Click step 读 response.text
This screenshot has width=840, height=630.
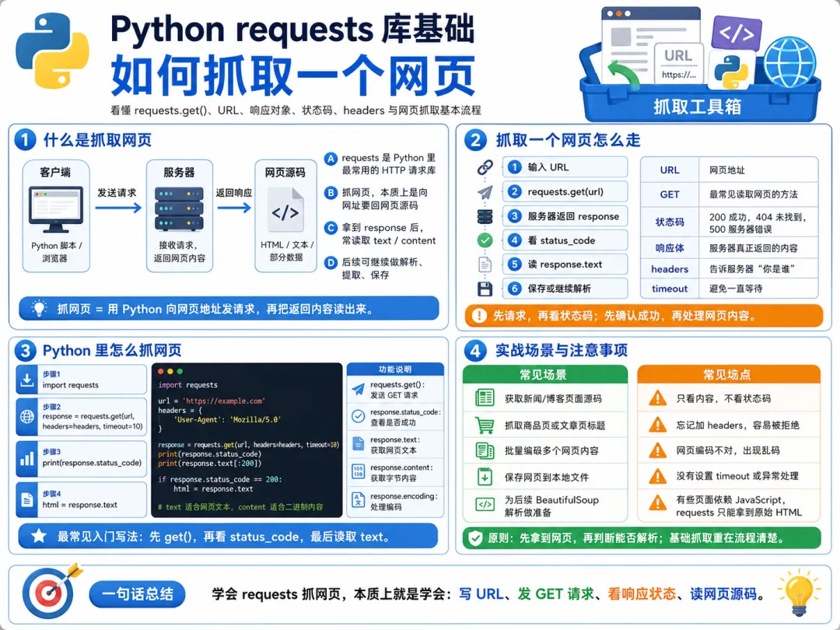(x=565, y=264)
